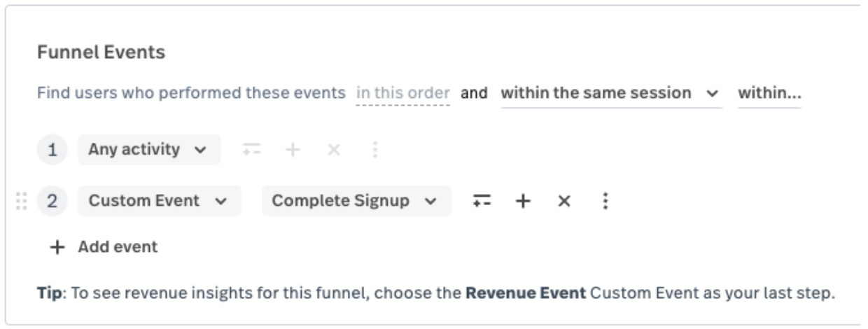
Task: Click the plus icon beside Any activity
Action: coord(293,149)
